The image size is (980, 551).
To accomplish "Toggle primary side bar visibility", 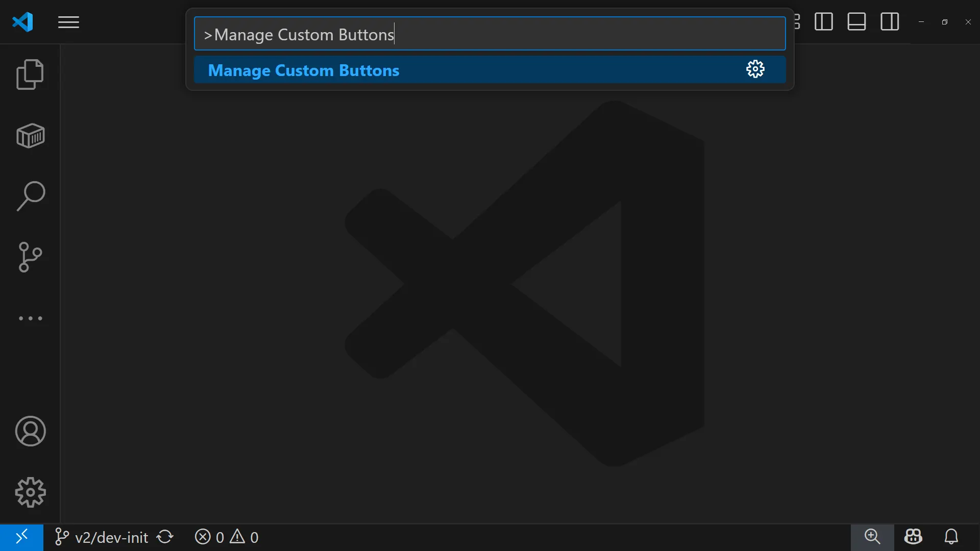I will click(823, 22).
